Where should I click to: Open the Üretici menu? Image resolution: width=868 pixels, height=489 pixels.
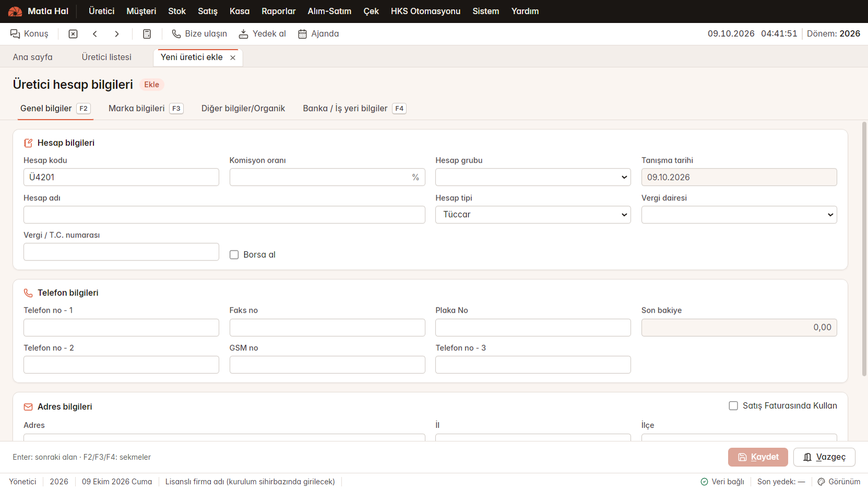(101, 11)
